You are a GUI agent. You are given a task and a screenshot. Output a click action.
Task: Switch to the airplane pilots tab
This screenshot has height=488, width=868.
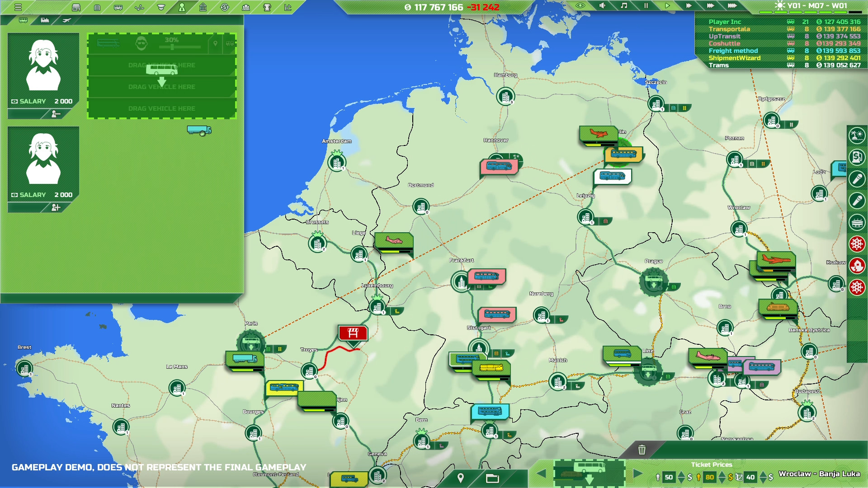[66, 20]
